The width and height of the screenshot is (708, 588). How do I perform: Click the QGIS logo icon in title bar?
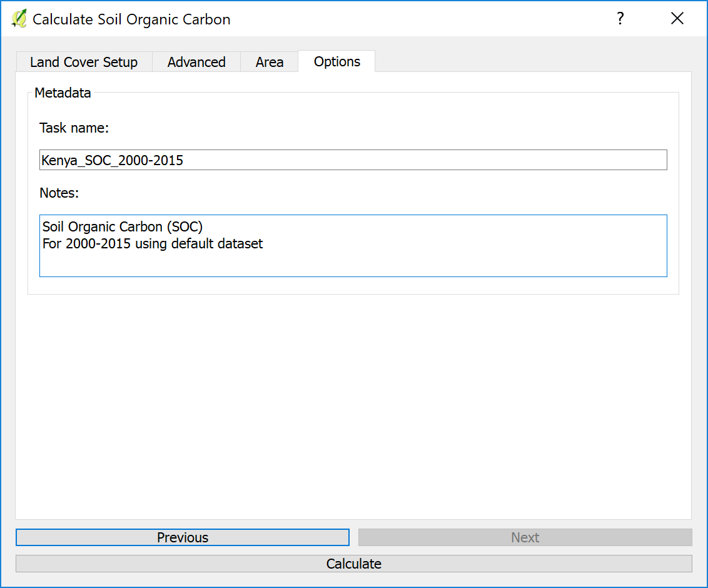(x=19, y=19)
